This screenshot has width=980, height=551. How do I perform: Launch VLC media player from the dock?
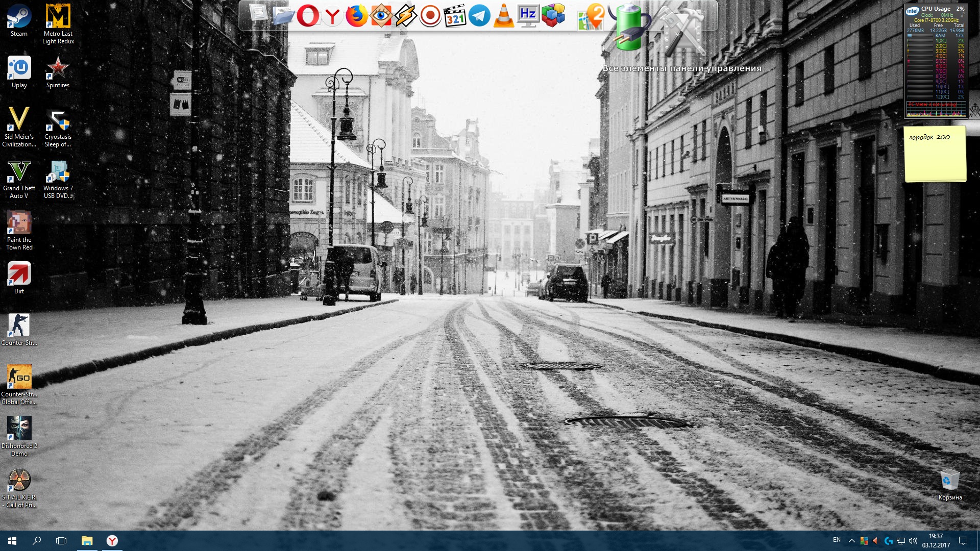point(504,16)
